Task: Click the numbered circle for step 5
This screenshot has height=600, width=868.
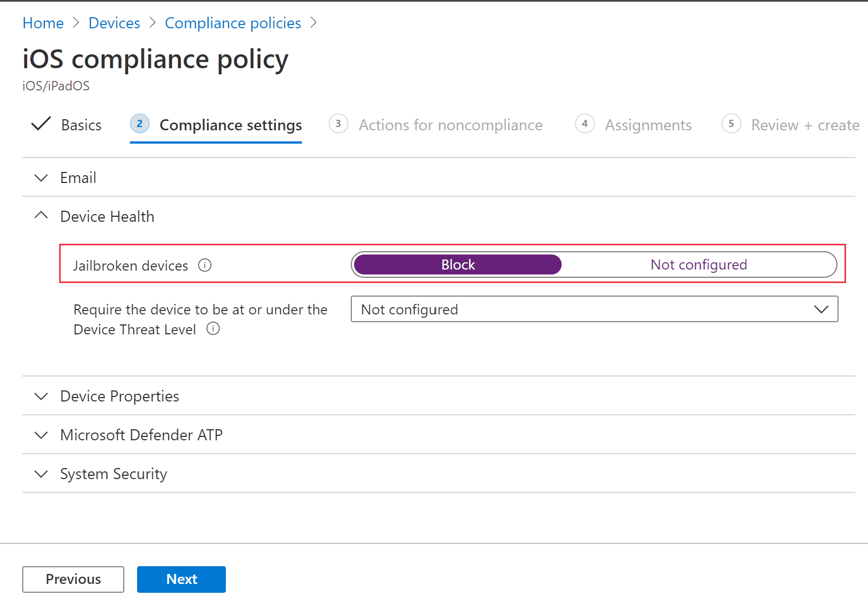Action: pos(731,124)
